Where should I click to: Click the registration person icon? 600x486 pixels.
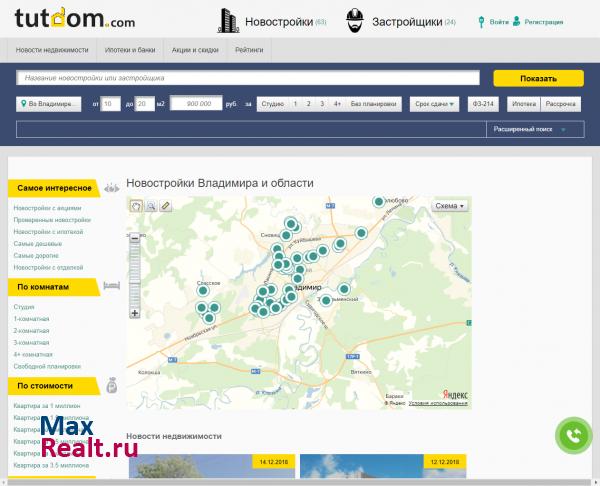517,21
